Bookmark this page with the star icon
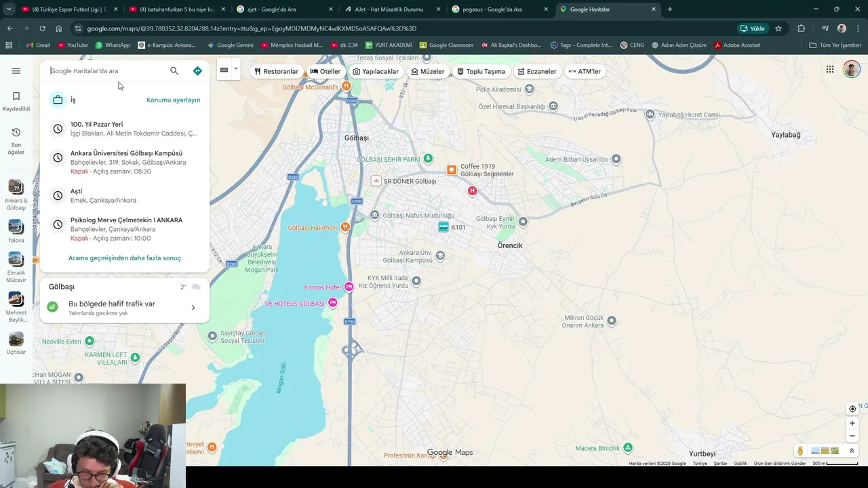Screen dimensions: 868x488 coord(778,28)
